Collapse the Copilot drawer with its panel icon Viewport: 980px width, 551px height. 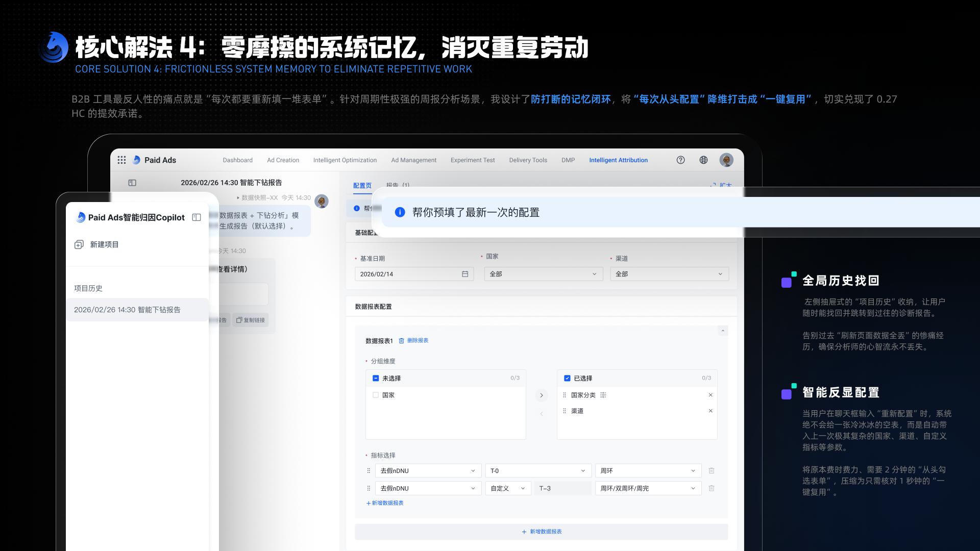[x=197, y=217]
